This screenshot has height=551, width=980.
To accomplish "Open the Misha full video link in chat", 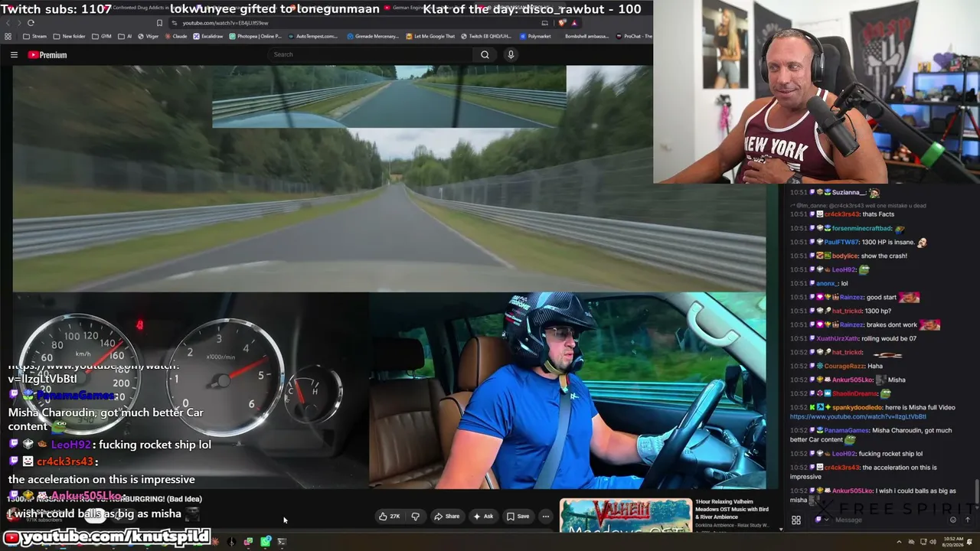I will (x=857, y=416).
